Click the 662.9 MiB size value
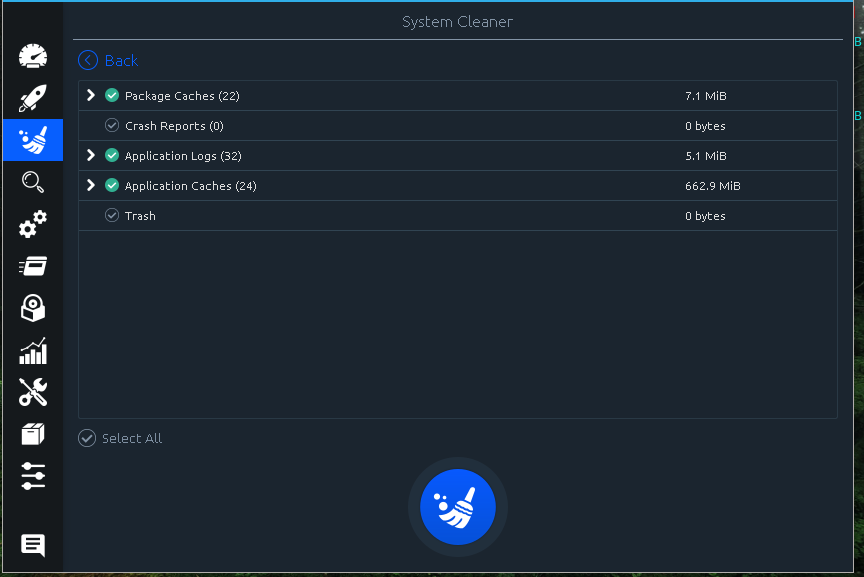Image resolution: width=864 pixels, height=577 pixels. [712, 186]
